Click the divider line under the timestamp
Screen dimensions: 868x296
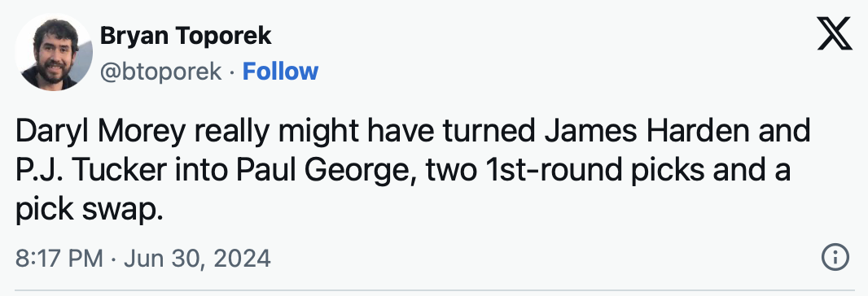click(x=435, y=289)
